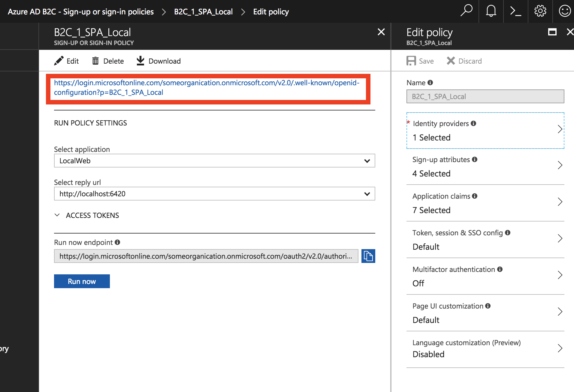Click the '4 Selected' sign-up attributes value
The width and height of the screenshot is (574, 392).
click(431, 173)
